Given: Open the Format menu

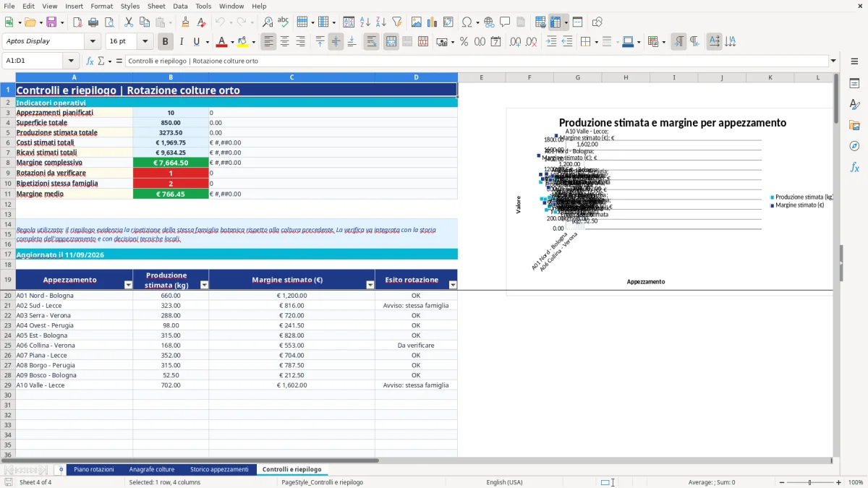Looking at the screenshot, I should coord(101,6).
